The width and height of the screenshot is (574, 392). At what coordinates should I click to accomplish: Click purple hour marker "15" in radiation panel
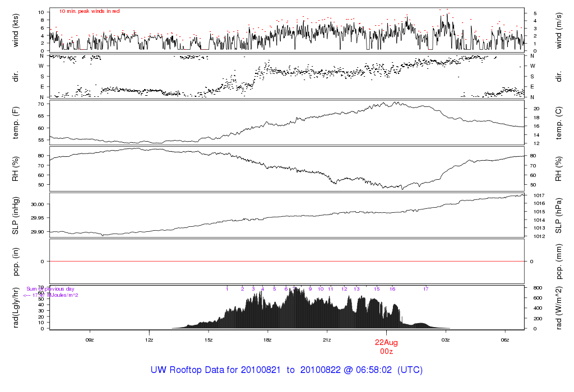[x=377, y=289]
